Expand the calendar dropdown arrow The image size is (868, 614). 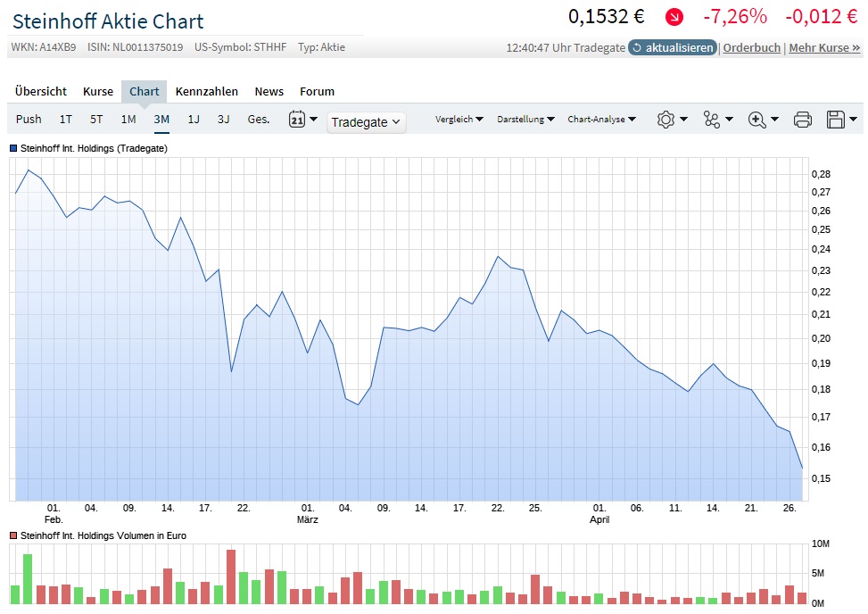pyautogui.click(x=313, y=119)
